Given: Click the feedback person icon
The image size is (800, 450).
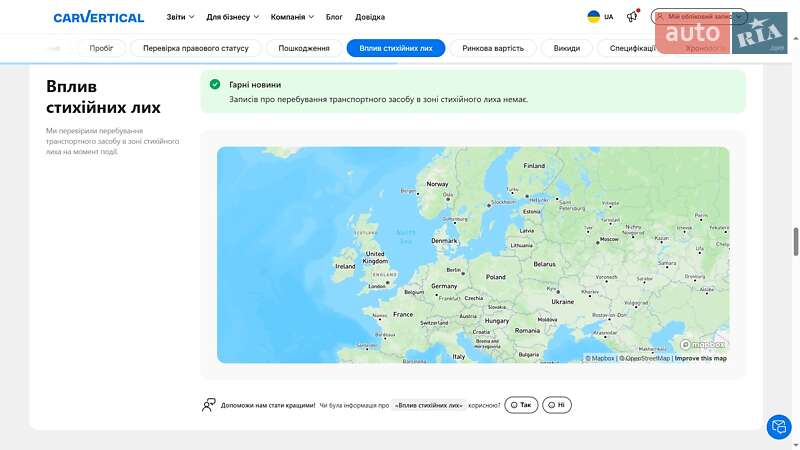Looking at the screenshot, I should (208, 405).
